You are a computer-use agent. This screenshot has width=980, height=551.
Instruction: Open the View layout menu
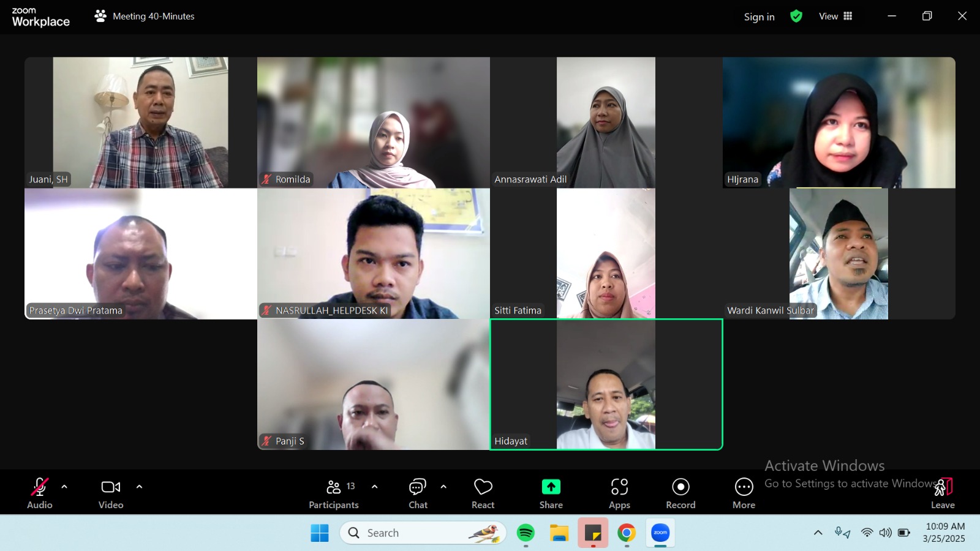835,17
